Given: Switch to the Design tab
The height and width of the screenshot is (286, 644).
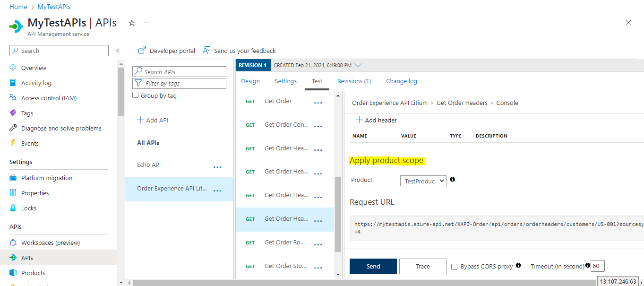Looking at the screenshot, I should [x=250, y=81].
